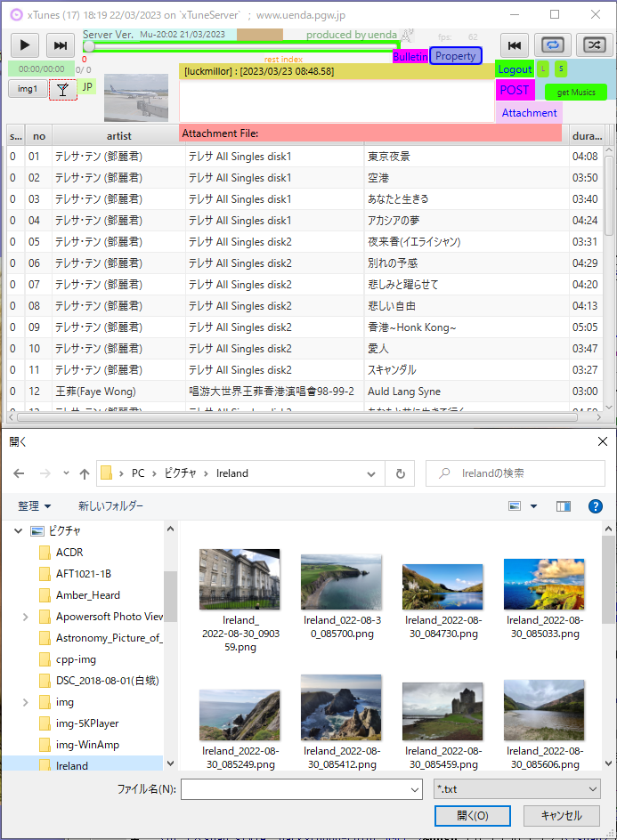This screenshot has height=840, width=617.
Task: Open the file dialog help icon
Action: pos(597,506)
